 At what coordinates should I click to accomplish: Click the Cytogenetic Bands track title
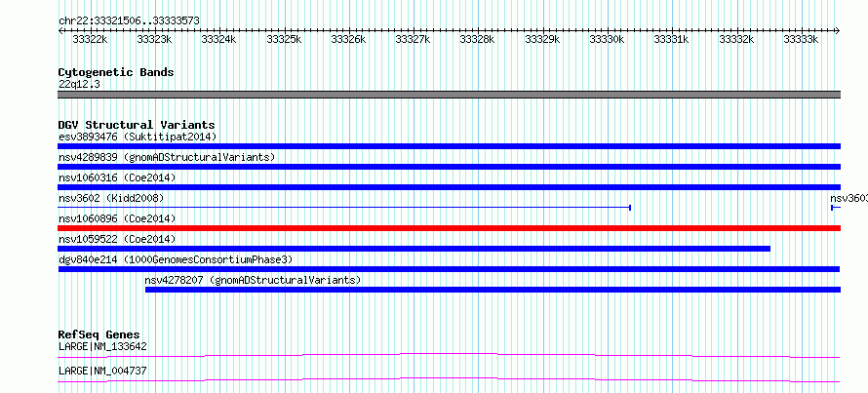tap(116, 72)
